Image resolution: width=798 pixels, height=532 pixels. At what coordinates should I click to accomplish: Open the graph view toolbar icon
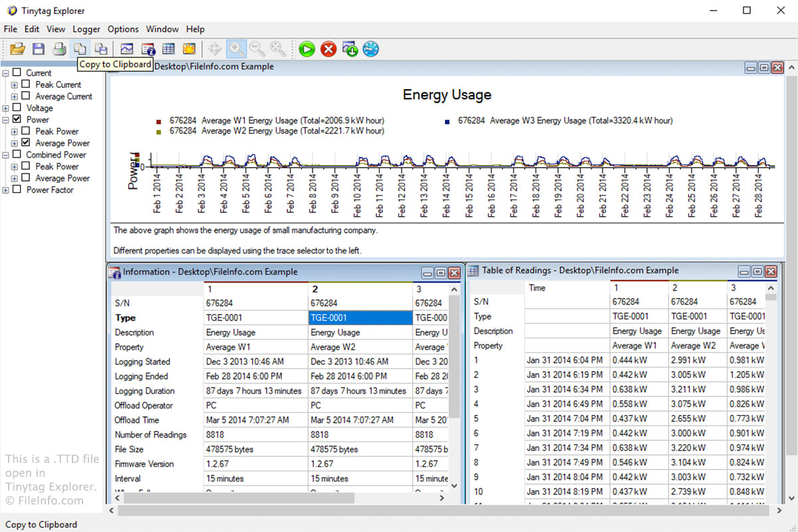(x=126, y=49)
